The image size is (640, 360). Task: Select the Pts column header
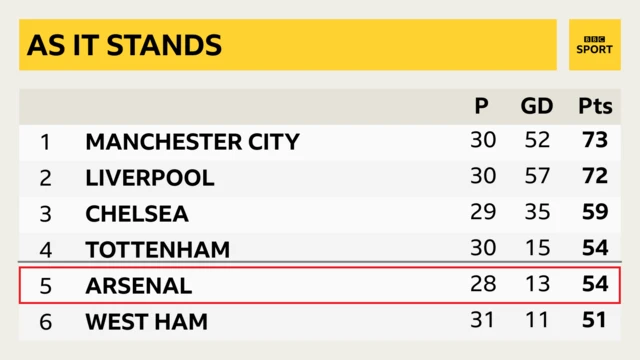pos(595,106)
